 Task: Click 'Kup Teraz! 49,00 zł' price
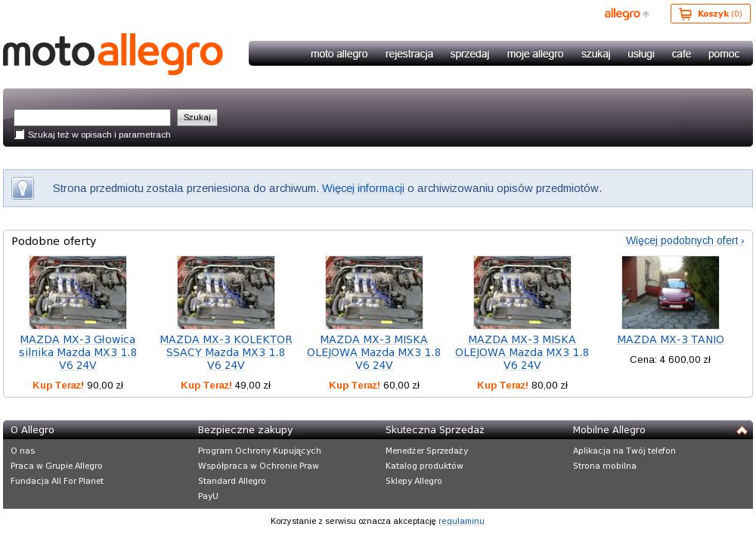pos(225,385)
